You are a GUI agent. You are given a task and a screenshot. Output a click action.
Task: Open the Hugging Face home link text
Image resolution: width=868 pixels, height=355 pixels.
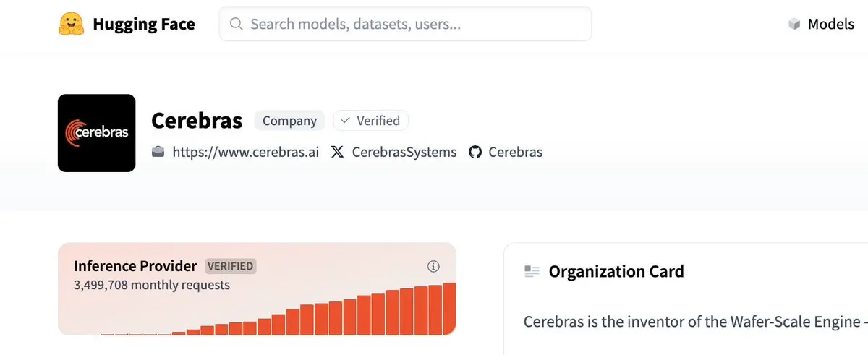click(144, 24)
